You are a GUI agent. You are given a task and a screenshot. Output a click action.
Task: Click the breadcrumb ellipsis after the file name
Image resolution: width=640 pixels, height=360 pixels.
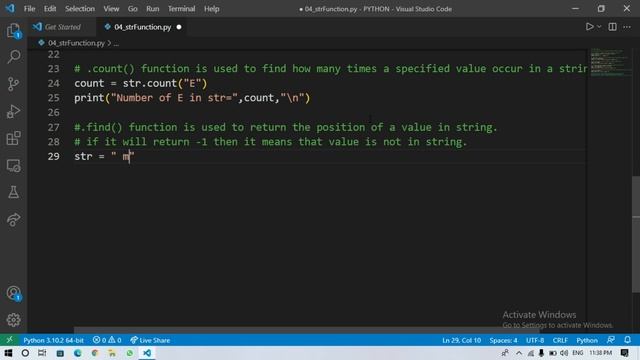point(116,43)
